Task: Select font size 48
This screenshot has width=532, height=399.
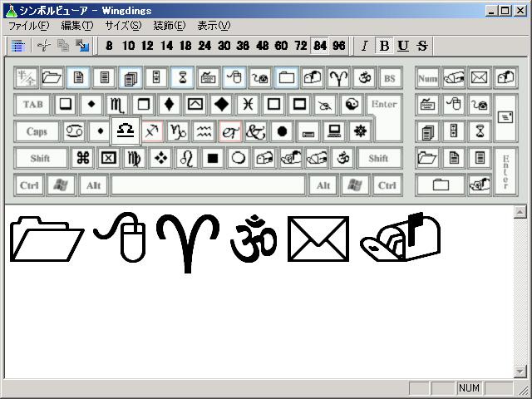Action: click(263, 46)
